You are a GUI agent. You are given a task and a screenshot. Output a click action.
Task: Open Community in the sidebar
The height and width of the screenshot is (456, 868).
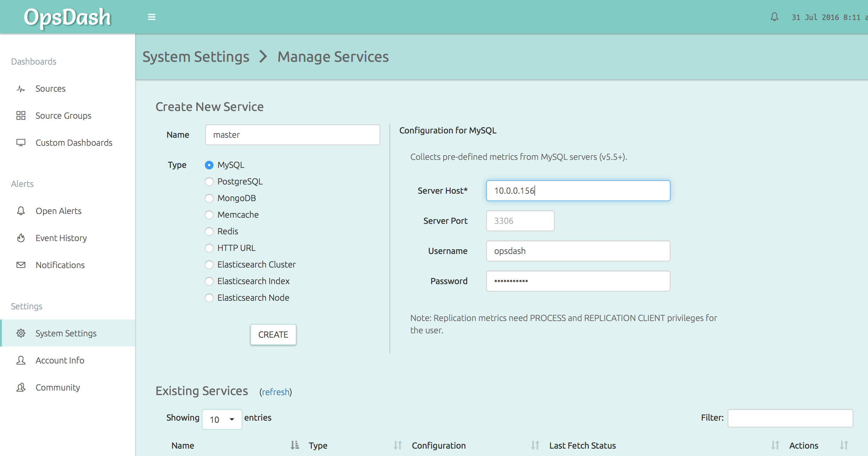point(68,387)
